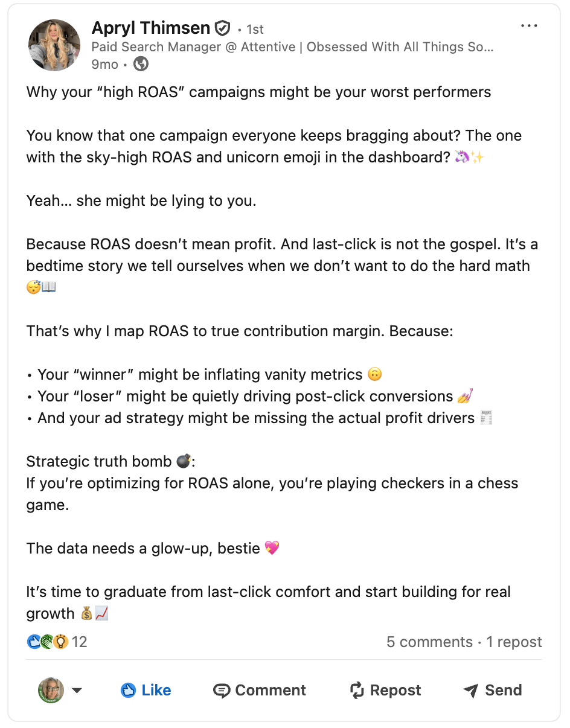The image size is (570, 728).
Task: Expand the react-as identity dropdown arrow
Action: coord(77,691)
